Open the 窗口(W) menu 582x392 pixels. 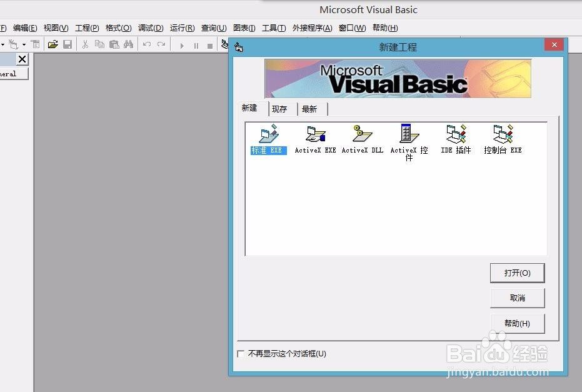pos(352,28)
